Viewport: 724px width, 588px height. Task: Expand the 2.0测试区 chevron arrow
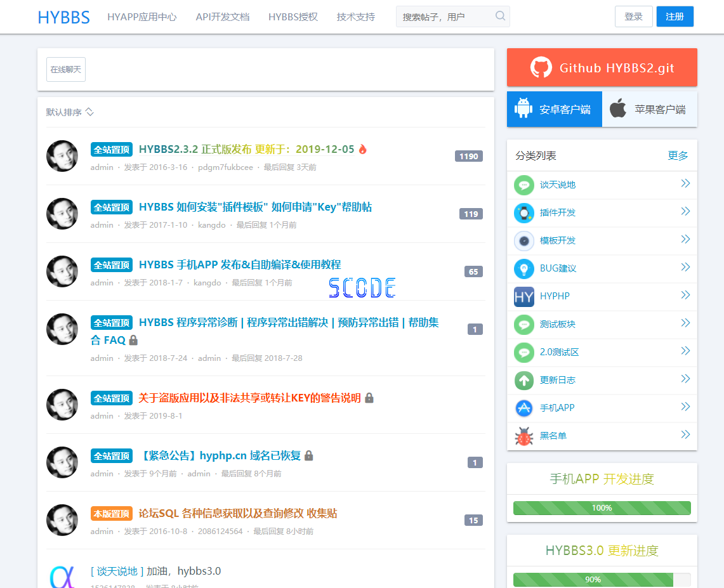click(x=685, y=351)
